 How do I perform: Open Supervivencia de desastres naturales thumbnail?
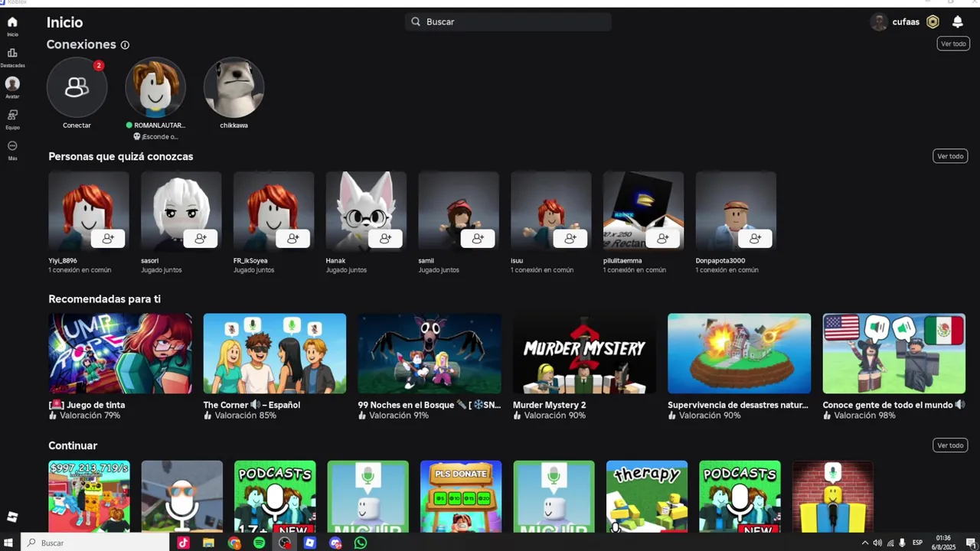tap(739, 353)
